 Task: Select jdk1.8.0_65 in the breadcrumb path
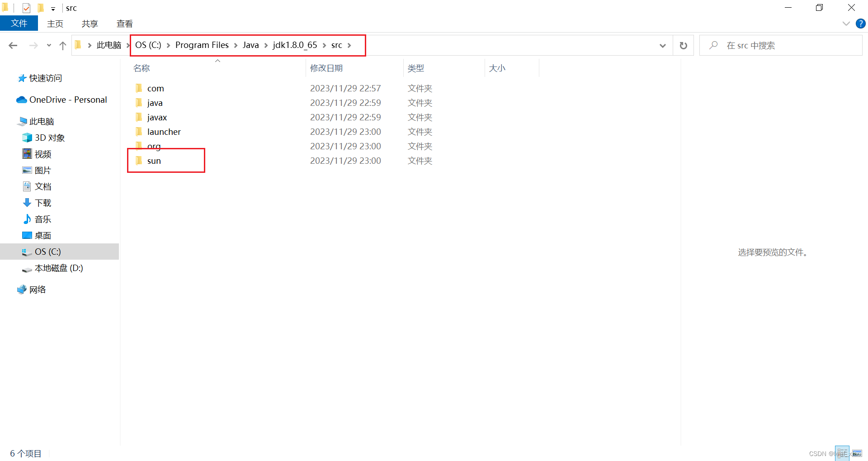[x=295, y=45]
